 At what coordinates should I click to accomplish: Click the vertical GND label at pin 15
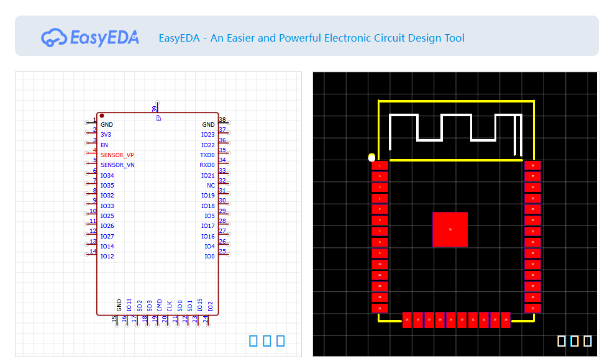coord(119,305)
